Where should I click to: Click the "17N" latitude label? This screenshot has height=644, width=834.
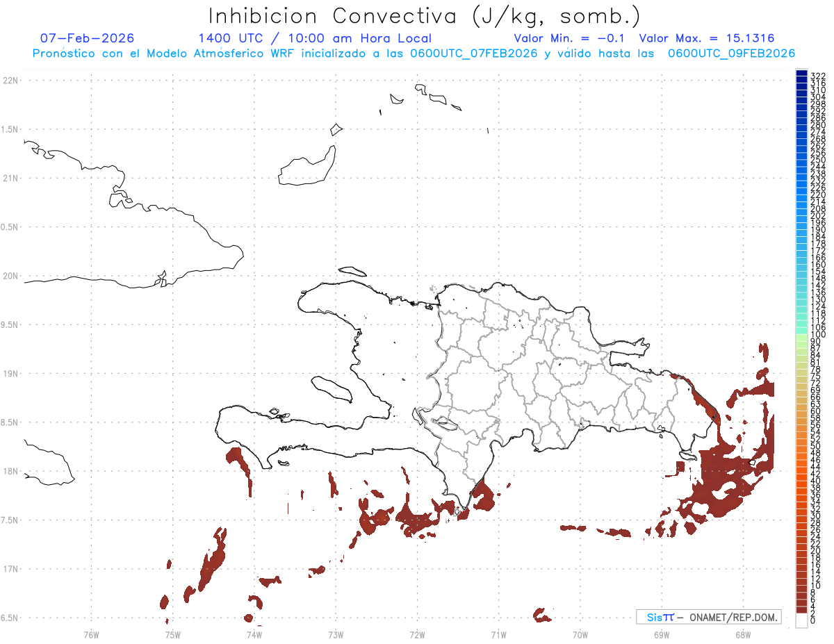pos(10,569)
